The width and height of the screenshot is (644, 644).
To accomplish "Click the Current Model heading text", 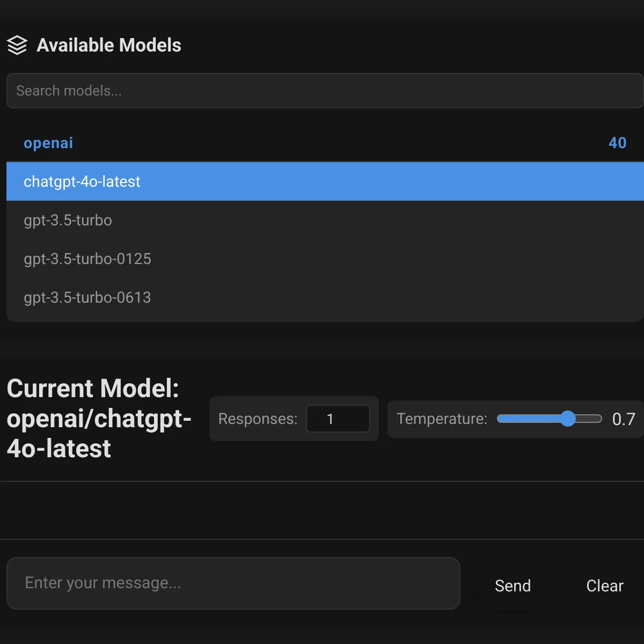I will click(99, 419).
